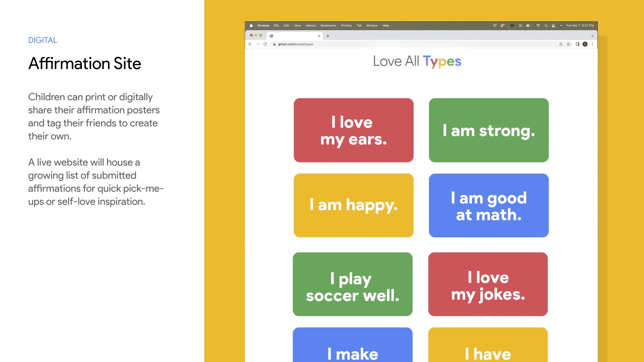Click the browser back arrow

click(x=250, y=44)
